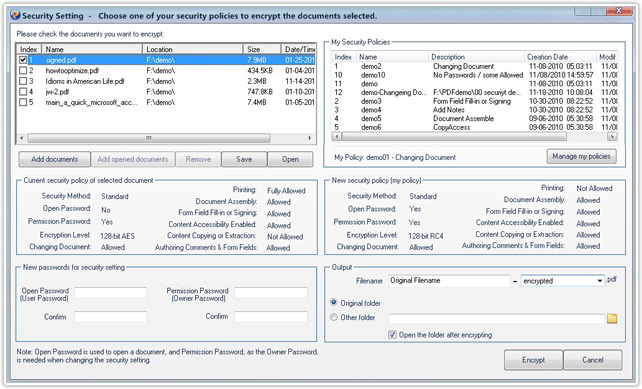The height and width of the screenshot is (389, 642).
Task: Select the demo-Changeing Do... policy row
Action: coord(475,92)
